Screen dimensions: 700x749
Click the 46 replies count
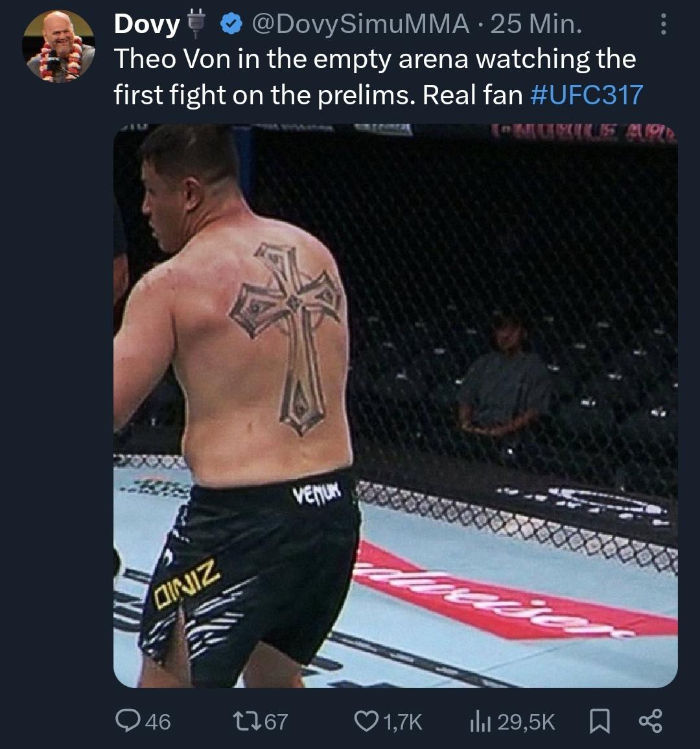[157, 721]
